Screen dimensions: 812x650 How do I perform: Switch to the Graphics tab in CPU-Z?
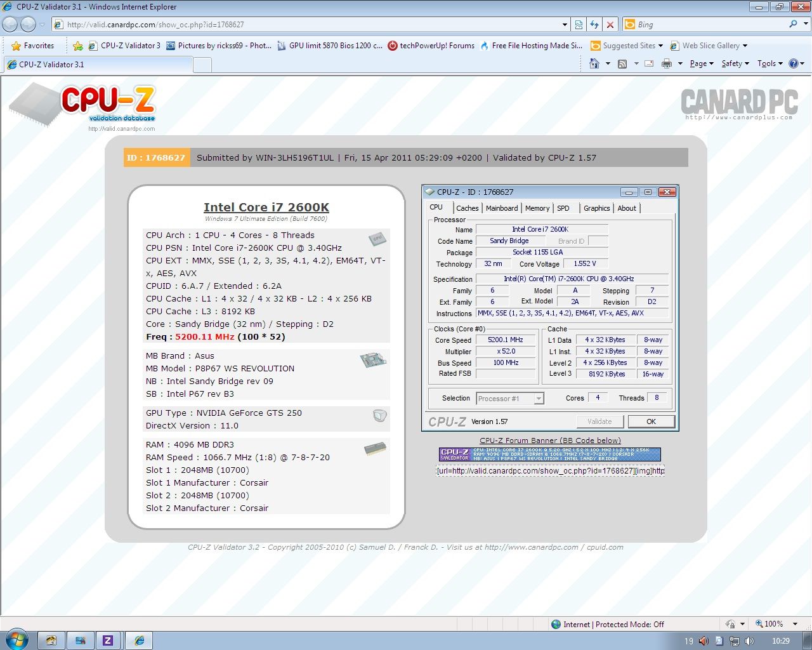click(x=596, y=208)
